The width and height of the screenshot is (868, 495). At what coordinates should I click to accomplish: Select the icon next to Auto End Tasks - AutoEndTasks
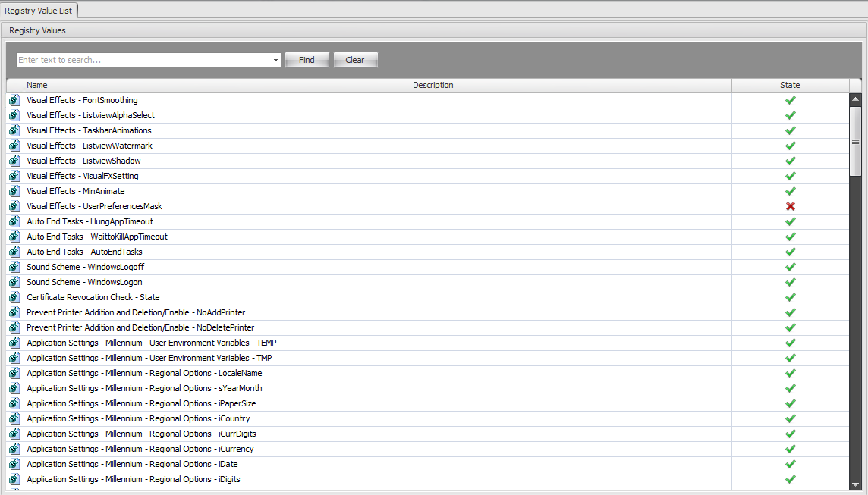click(14, 252)
